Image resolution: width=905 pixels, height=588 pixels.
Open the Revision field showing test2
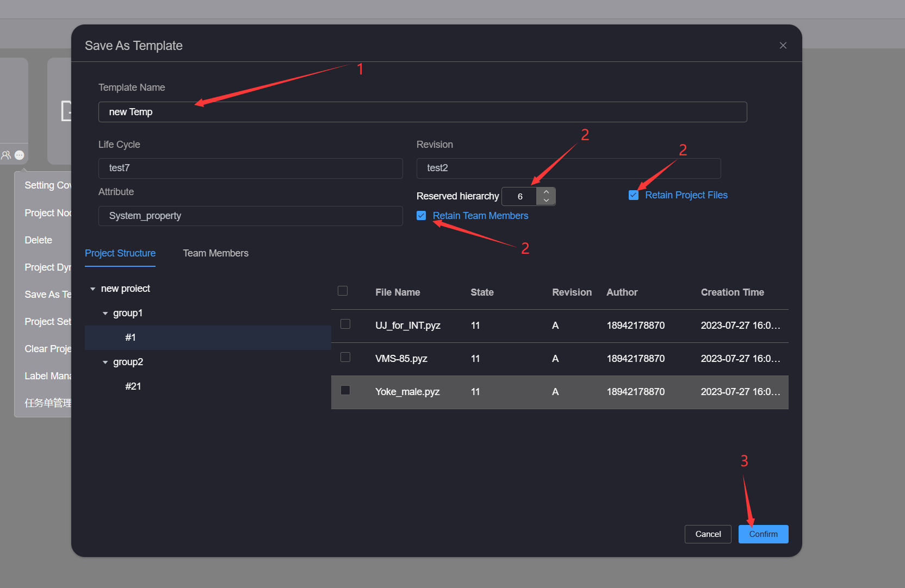568,168
